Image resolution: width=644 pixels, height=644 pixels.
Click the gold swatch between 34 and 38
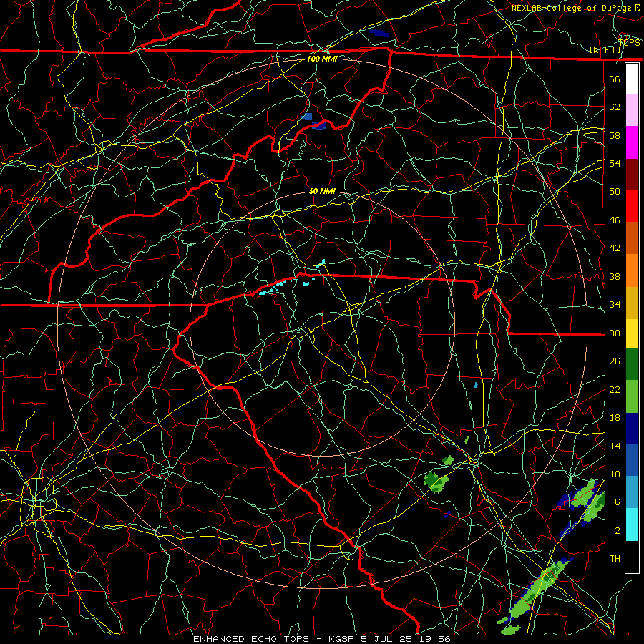point(632,303)
